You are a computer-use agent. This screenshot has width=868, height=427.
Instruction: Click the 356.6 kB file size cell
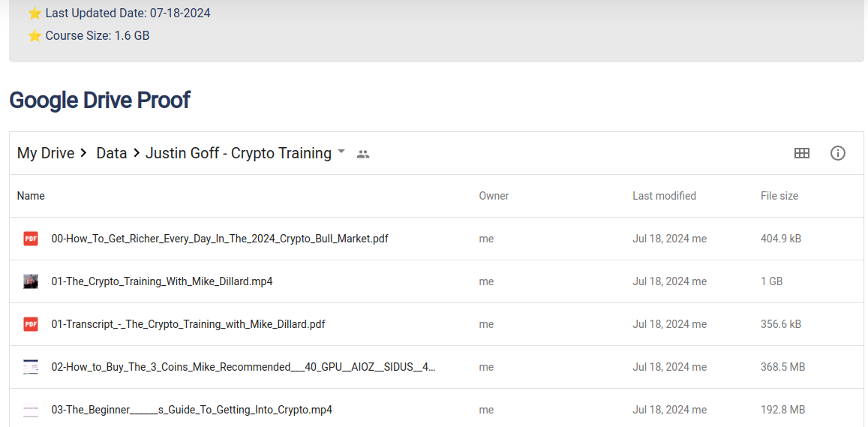tap(781, 324)
